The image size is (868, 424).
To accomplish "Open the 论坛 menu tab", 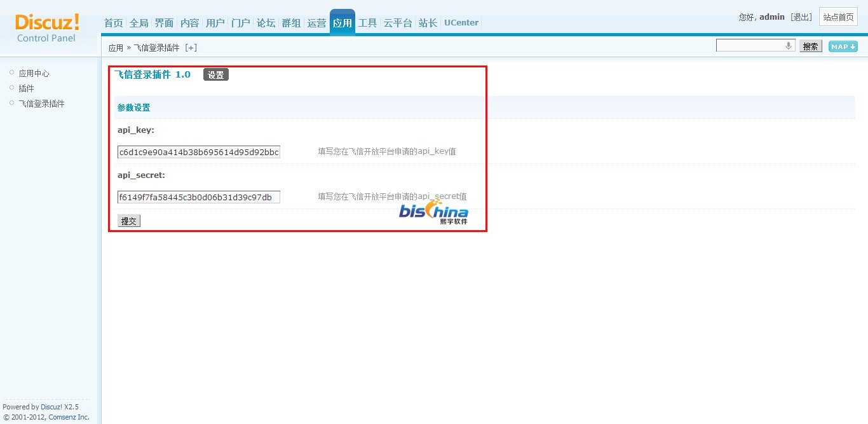I will 266,23.
